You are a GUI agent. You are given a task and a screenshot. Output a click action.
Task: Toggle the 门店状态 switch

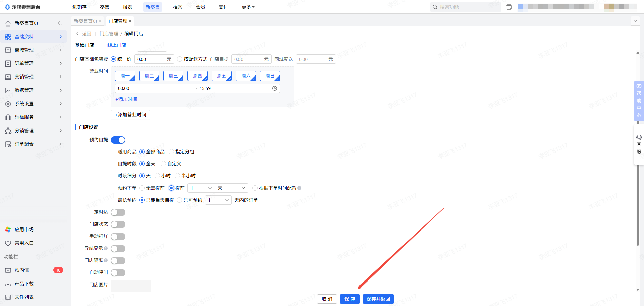click(118, 224)
